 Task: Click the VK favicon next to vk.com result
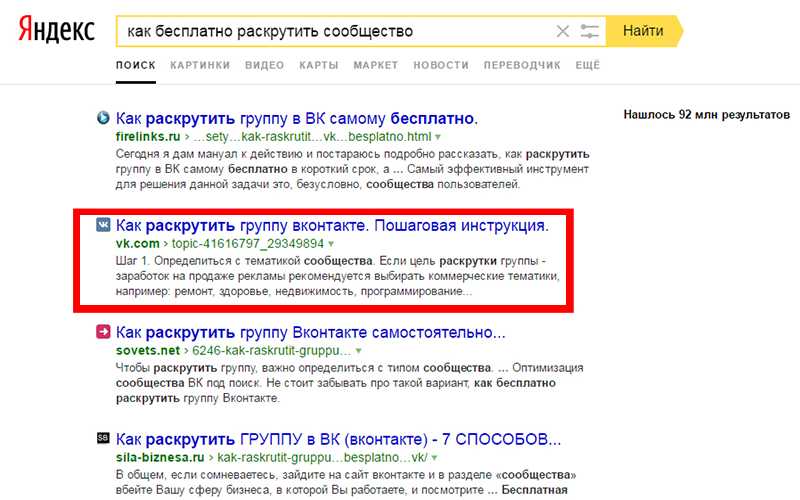[x=103, y=224]
